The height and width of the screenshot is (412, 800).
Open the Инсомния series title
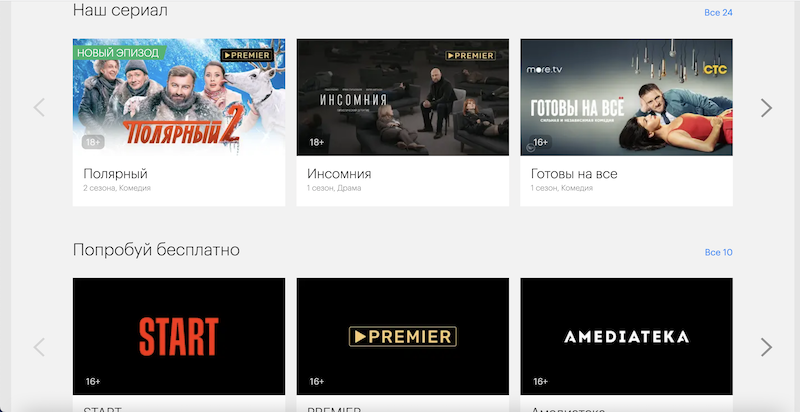click(x=339, y=174)
